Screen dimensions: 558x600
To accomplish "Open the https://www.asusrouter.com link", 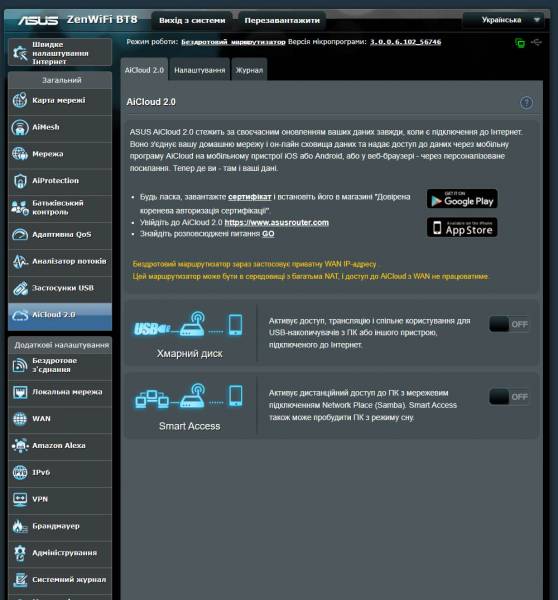I will click(x=276, y=222).
